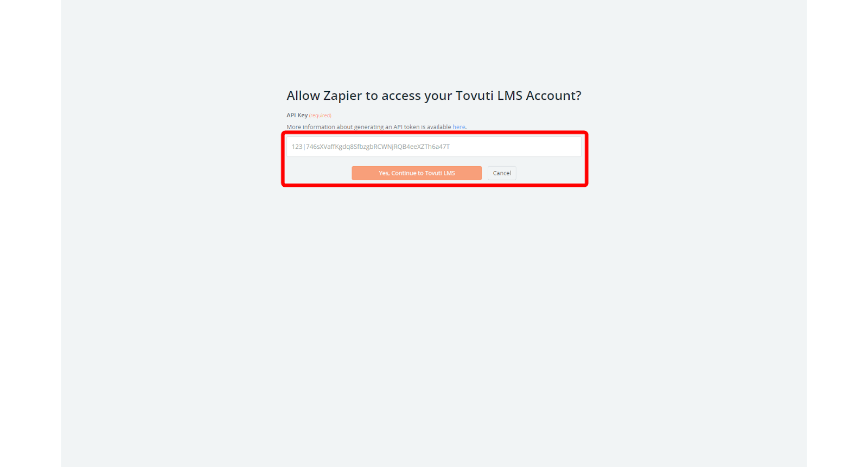The height and width of the screenshot is (467, 868).
Task: Click the 'More information about generating' text
Action: click(x=335, y=127)
